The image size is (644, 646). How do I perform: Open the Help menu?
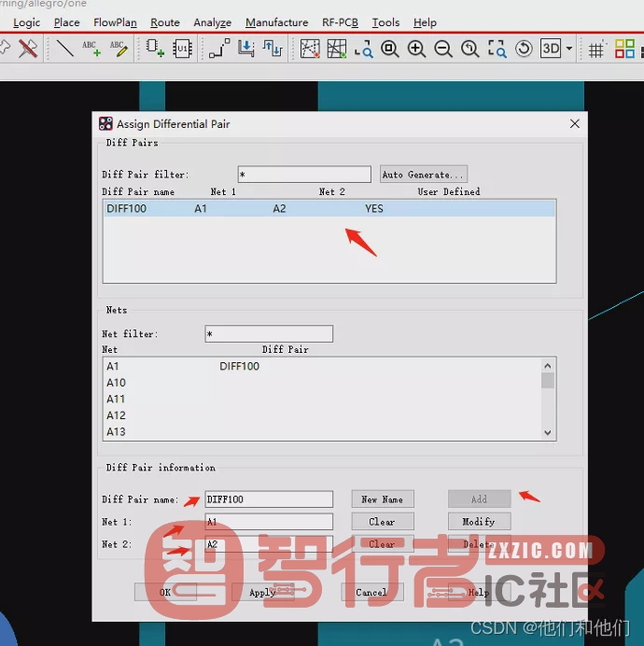425,22
